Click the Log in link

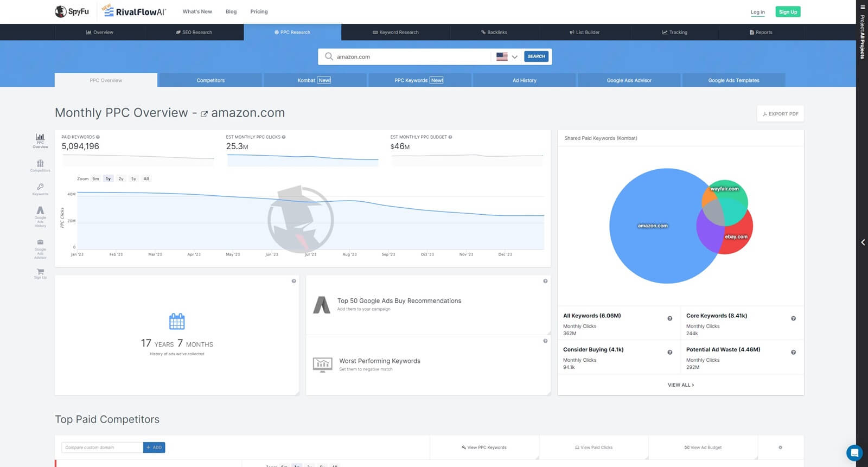(x=757, y=12)
